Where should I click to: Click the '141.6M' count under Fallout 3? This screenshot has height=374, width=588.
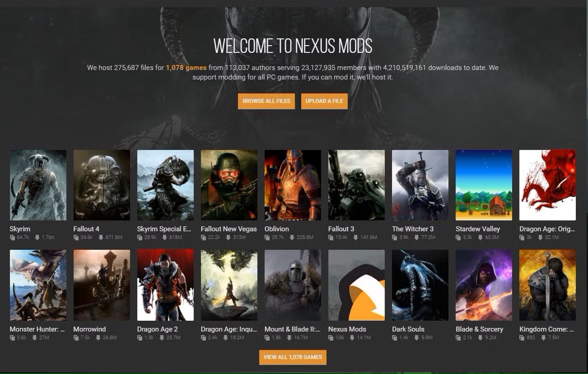[369, 237]
